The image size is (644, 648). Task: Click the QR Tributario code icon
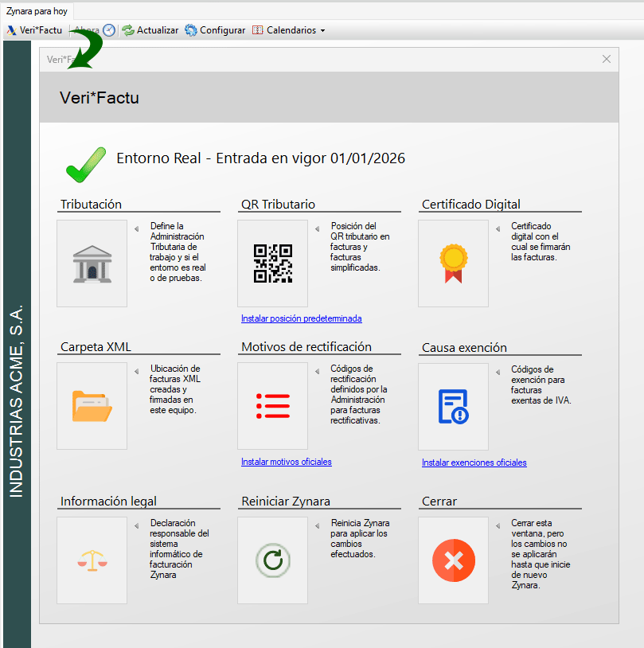(x=272, y=263)
